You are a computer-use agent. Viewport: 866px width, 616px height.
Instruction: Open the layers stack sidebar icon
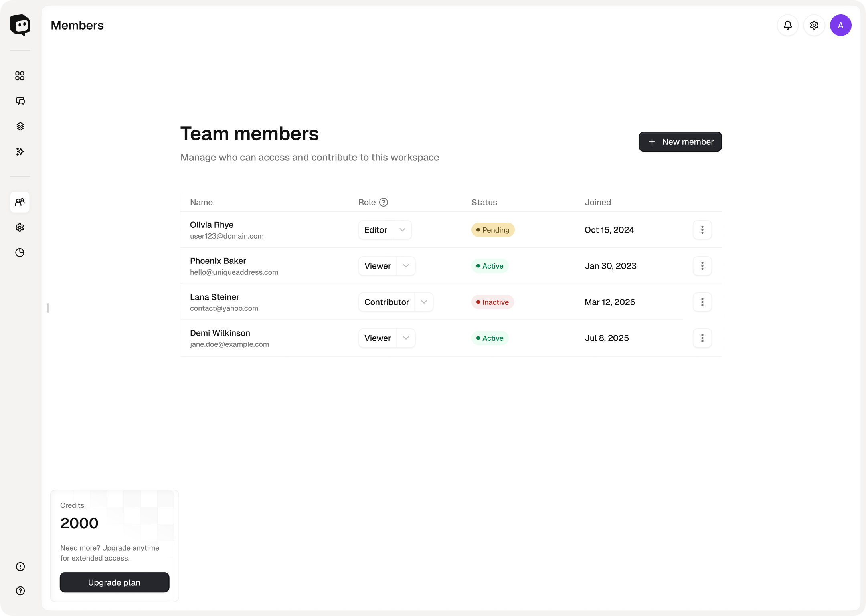[x=20, y=126]
